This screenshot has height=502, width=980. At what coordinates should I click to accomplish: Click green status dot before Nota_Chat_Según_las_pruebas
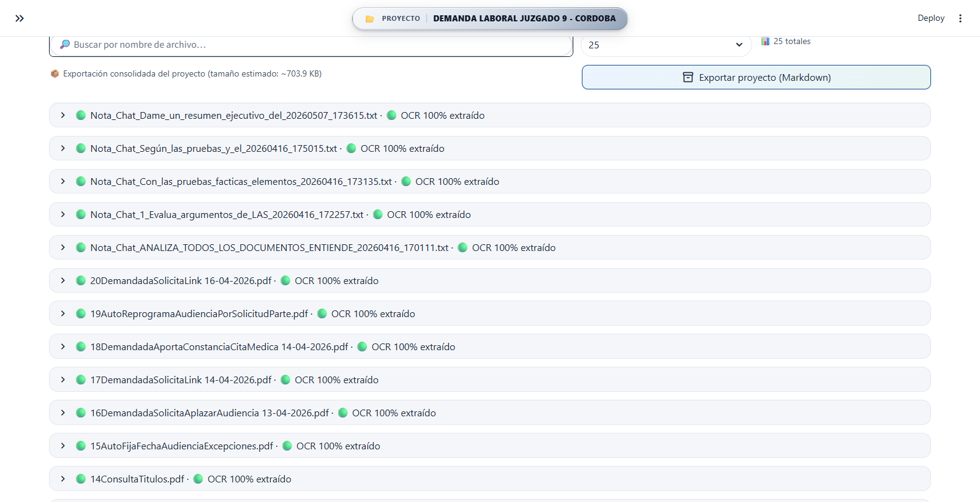pos(81,148)
